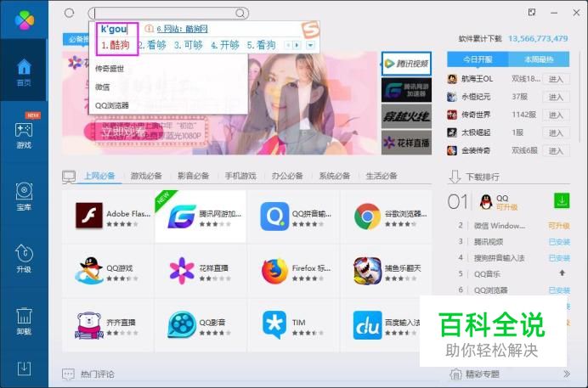Select 手机游戏 category tab
588x388 pixels.
(x=240, y=176)
